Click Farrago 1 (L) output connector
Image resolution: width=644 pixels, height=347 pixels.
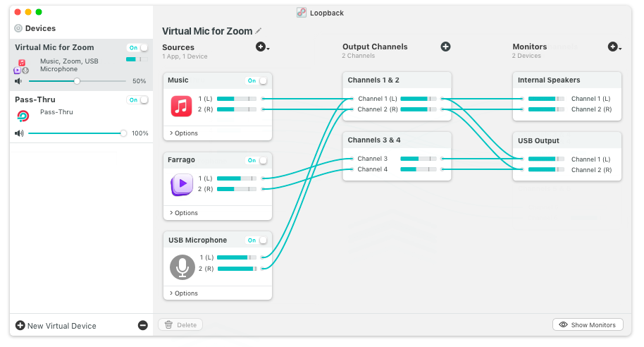point(263,178)
